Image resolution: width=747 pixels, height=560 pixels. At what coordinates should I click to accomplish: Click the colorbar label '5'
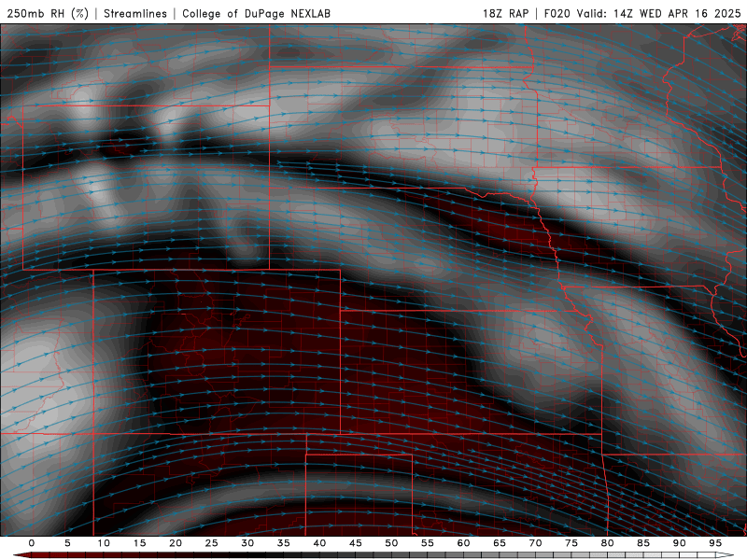(x=67, y=543)
